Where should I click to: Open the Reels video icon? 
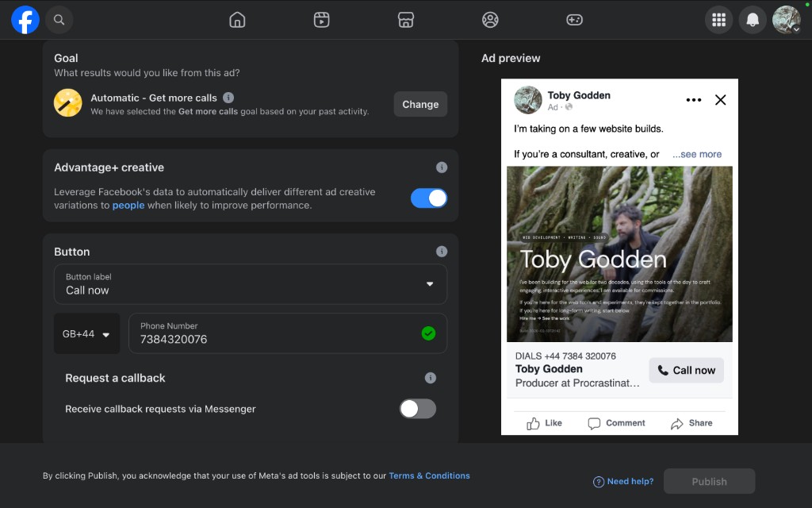321,20
